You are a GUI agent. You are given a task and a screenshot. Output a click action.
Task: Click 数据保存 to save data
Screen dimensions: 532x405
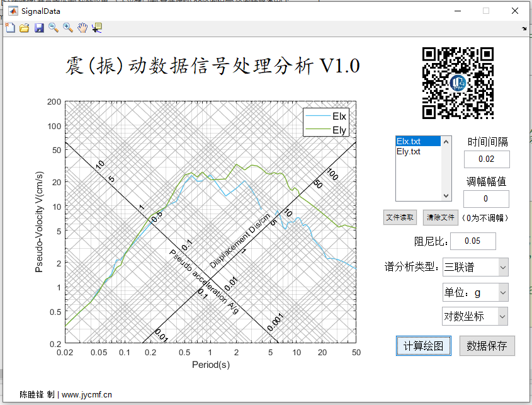pyautogui.click(x=486, y=346)
